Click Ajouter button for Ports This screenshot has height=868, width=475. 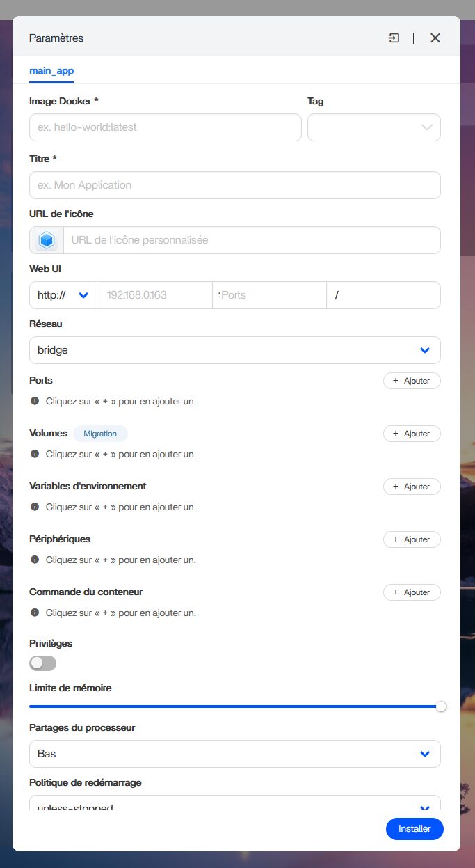tap(412, 381)
